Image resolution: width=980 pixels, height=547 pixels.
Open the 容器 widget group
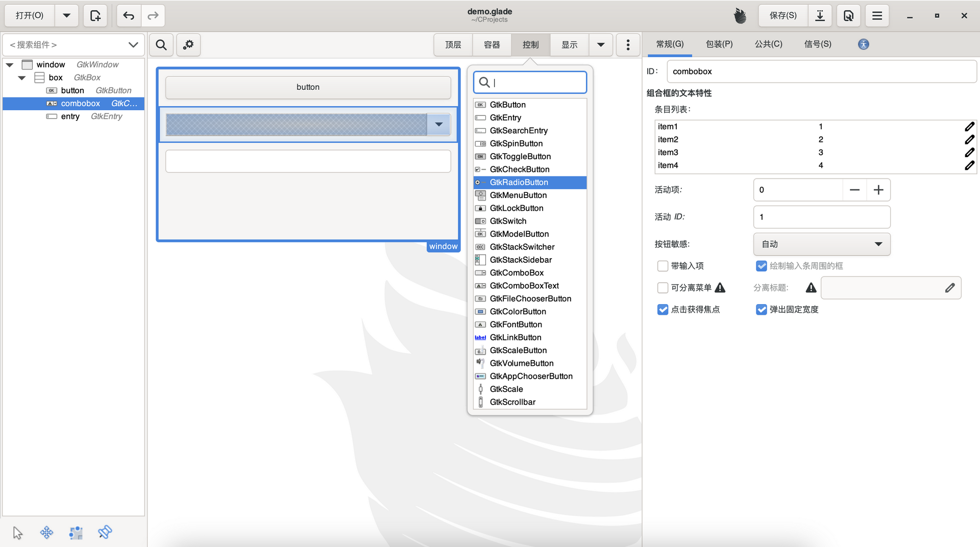(492, 45)
